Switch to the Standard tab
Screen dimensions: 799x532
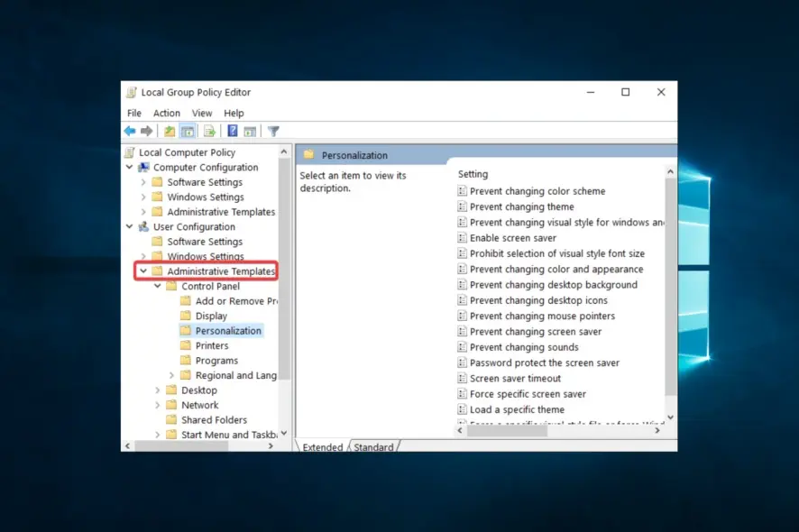coord(373,447)
